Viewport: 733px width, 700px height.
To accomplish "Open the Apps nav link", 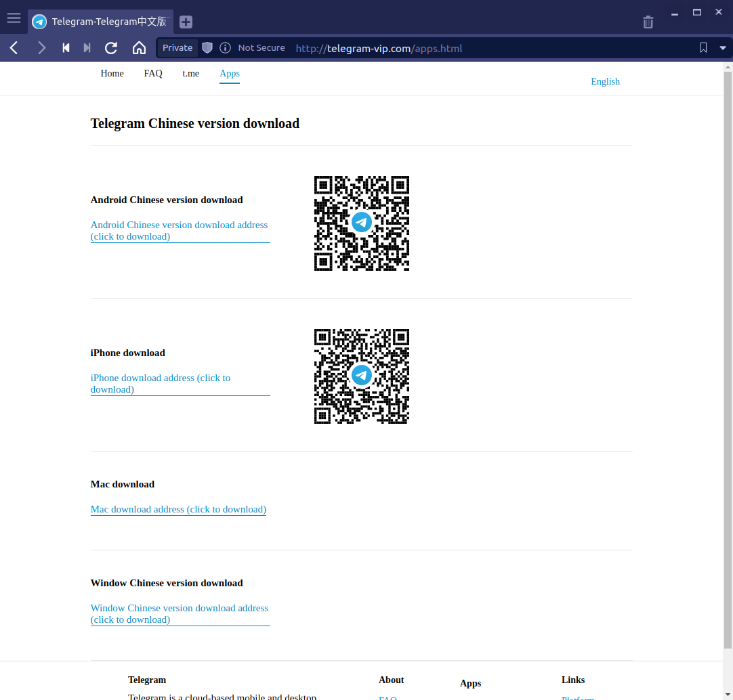I will tap(230, 73).
